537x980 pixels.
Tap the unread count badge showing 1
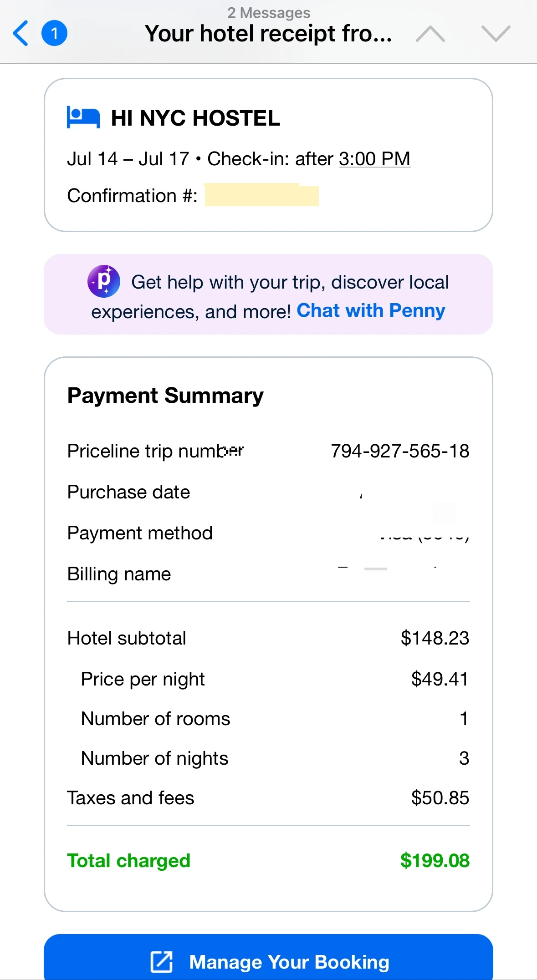[x=54, y=33]
